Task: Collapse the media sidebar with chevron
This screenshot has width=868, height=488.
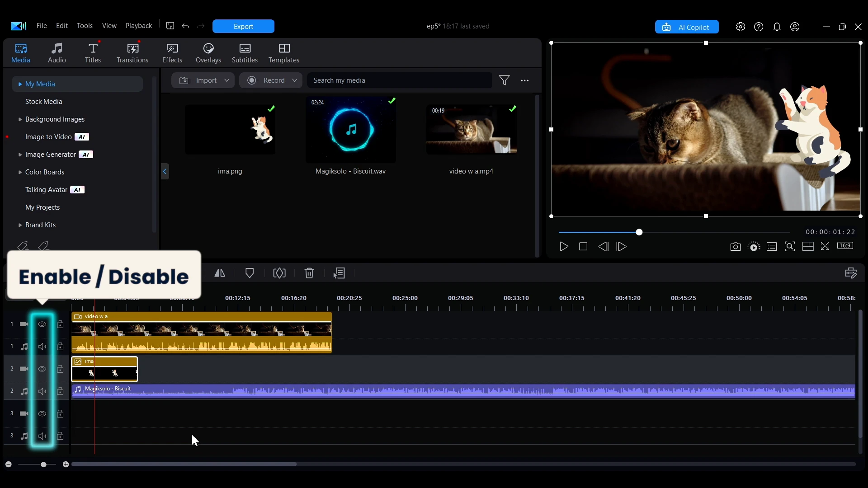Action: [x=165, y=171]
